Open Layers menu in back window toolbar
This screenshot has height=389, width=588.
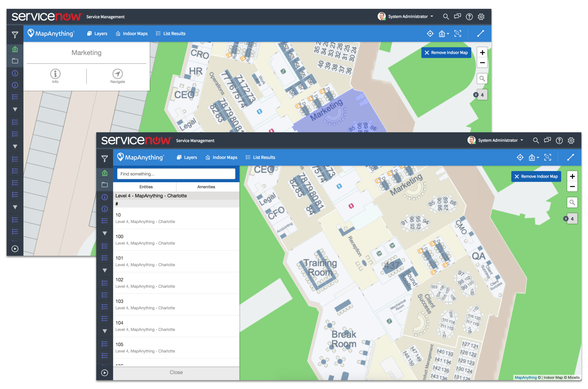tap(97, 33)
